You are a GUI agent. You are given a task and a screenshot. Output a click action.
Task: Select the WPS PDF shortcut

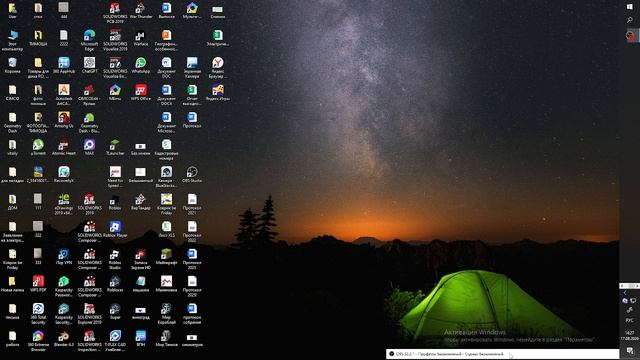click(x=38, y=284)
